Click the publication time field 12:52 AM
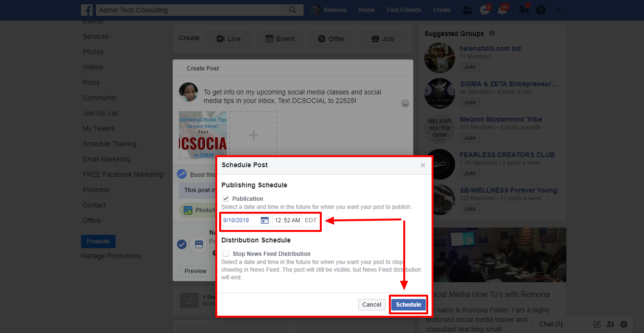This screenshot has height=333, width=644. [x=287, y=220]
